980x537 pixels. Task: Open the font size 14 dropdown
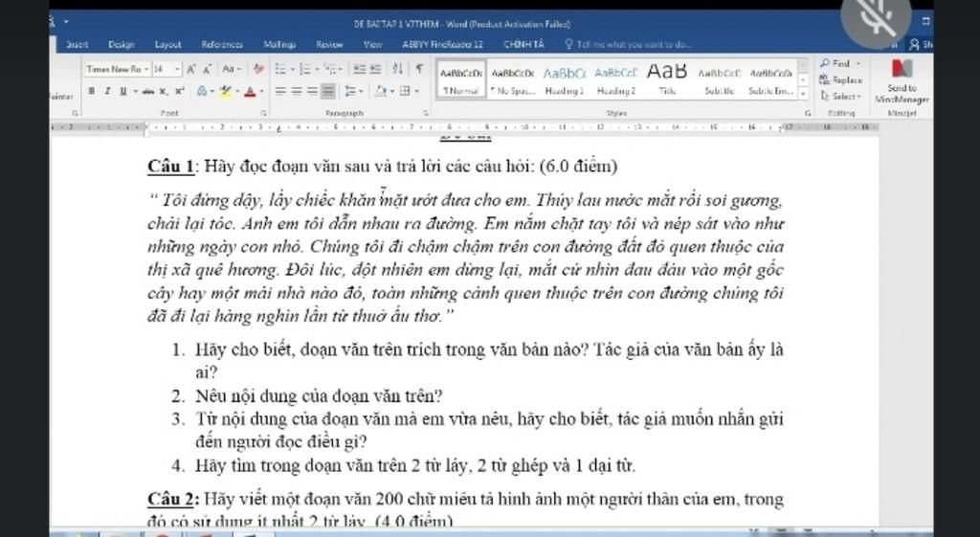(177, 69)
